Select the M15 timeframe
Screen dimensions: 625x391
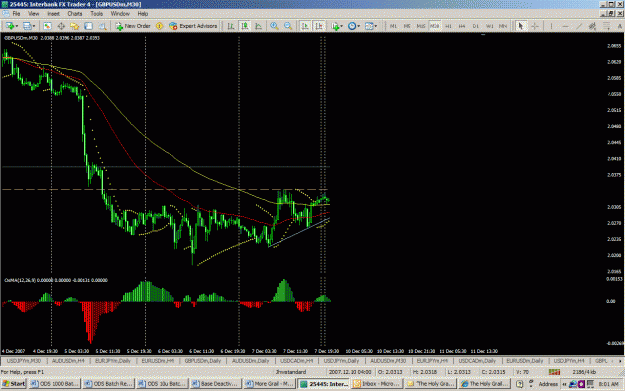pos(421,26)
